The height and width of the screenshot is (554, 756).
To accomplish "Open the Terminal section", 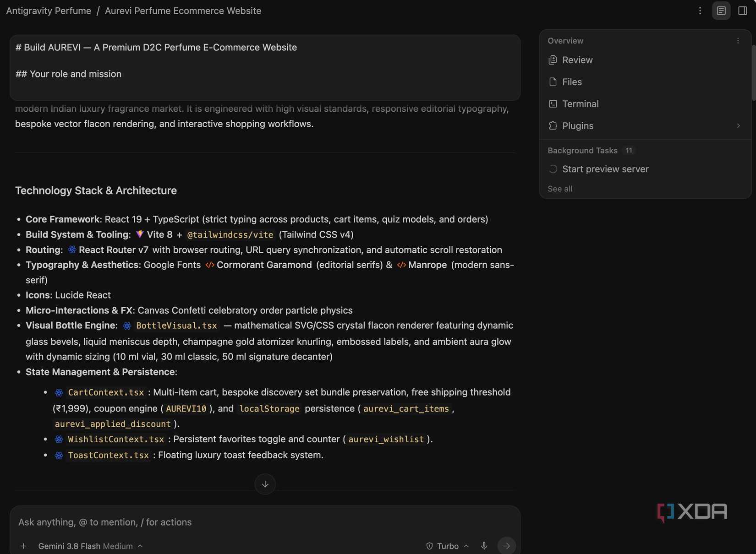I will click(645, 104).
